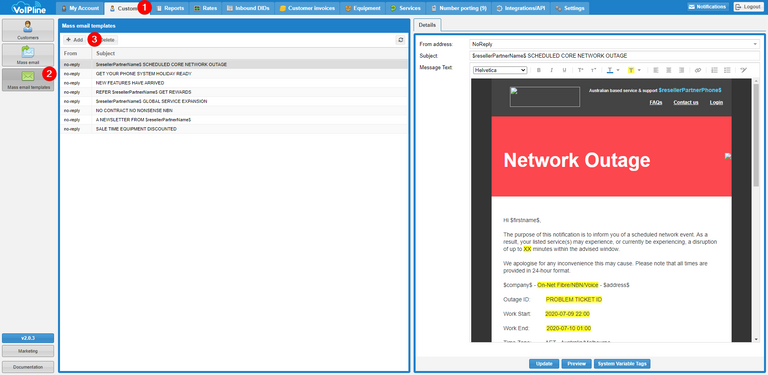
Task: Insert a numbered list
Action: [715, 70]
